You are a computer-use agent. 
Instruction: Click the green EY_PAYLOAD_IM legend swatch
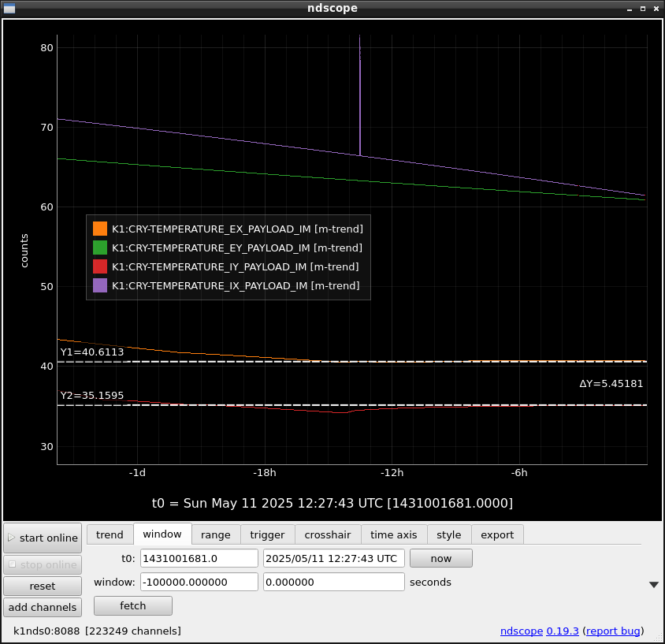pyautogui.click(x=100, y=248)
